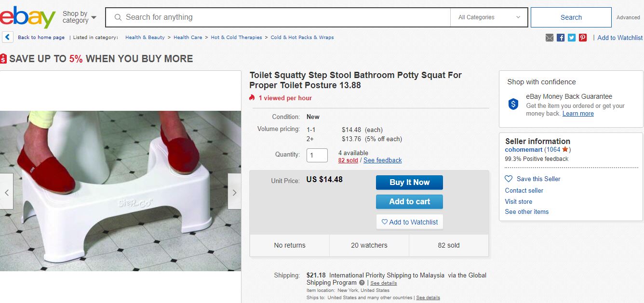This screenshot has width=644, height=303.
Task: Click shipping info question mark icon
Action: click(x=362, y=283)
